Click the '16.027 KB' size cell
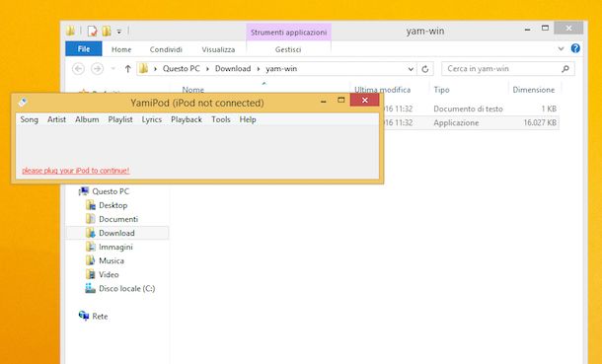 [540, 122]
